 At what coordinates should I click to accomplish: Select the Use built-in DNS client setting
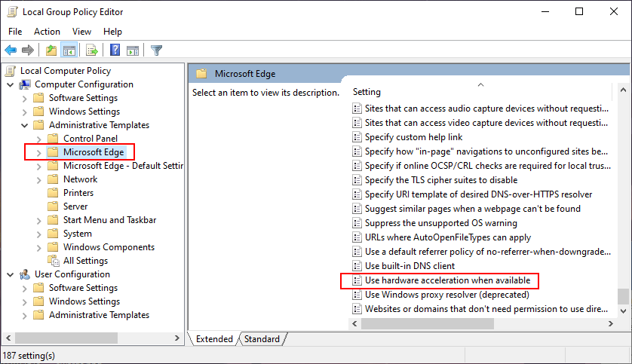pos(410,266)
